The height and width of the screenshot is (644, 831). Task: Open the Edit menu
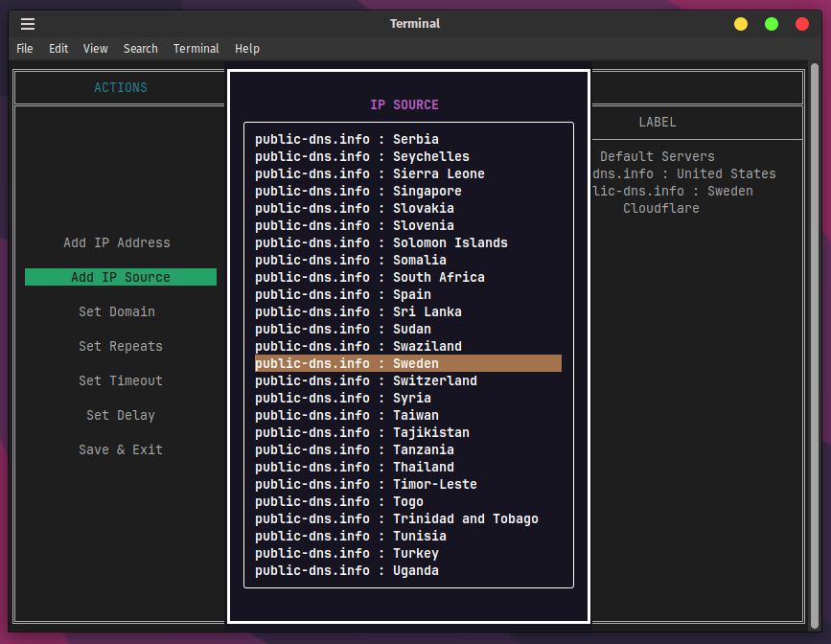[x=58, y=49]
